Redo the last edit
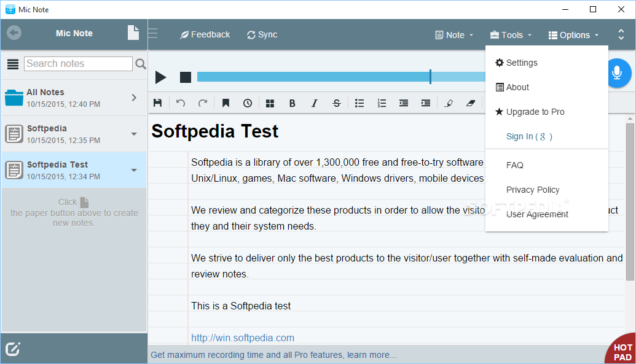Screen dimensions: 636x364 pyautogui.click(x=203, y=103)
